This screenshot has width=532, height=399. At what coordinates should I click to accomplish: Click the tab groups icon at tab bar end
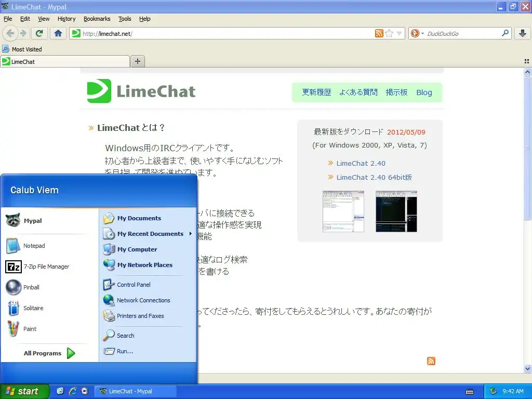(527, 61)
